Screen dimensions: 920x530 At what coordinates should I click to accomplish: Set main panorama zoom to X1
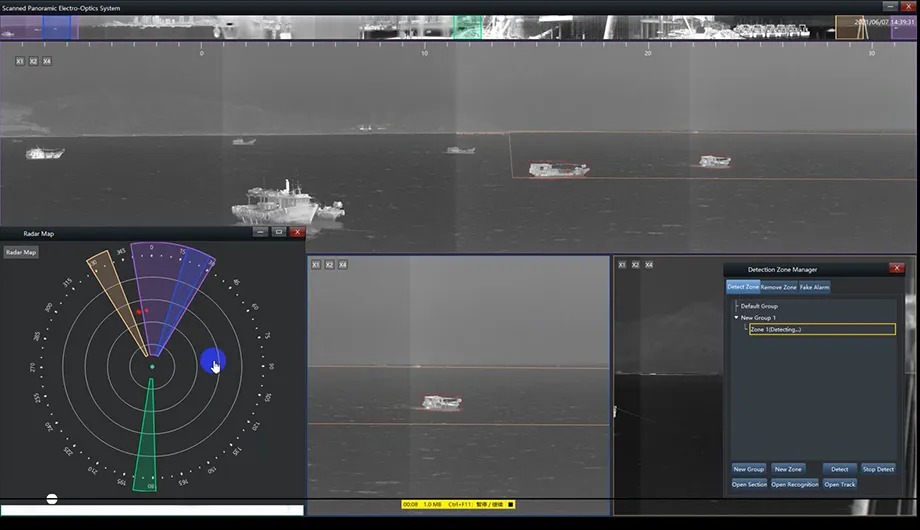click(20, 61)
